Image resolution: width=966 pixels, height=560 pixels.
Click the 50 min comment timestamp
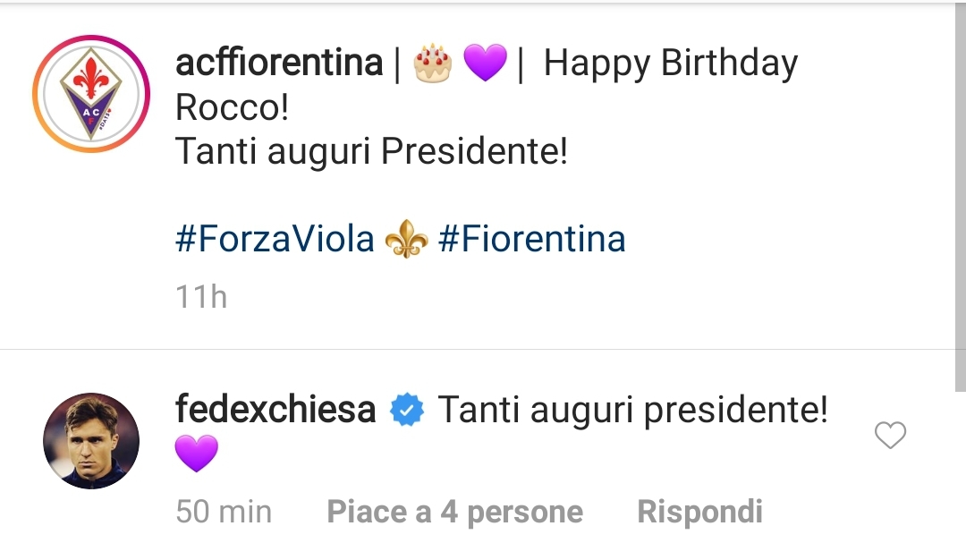(x=224, y=512)
